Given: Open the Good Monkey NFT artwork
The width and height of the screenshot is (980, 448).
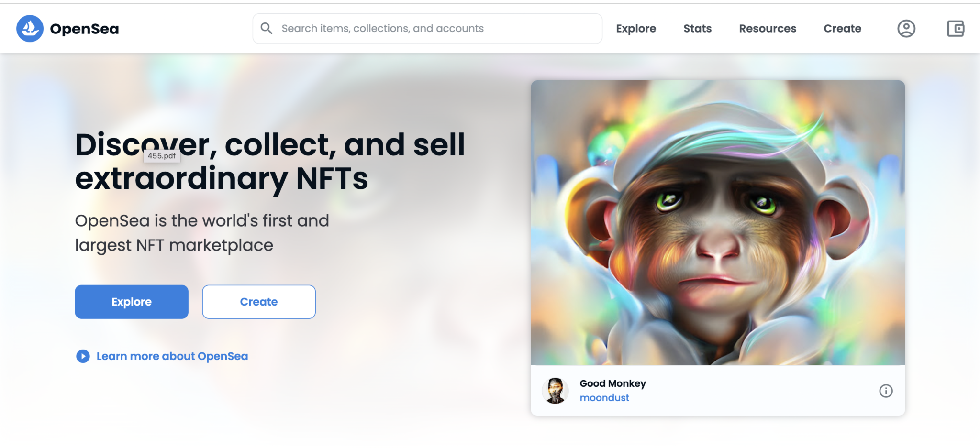Looking at the screenshot, I should point(717,222).
